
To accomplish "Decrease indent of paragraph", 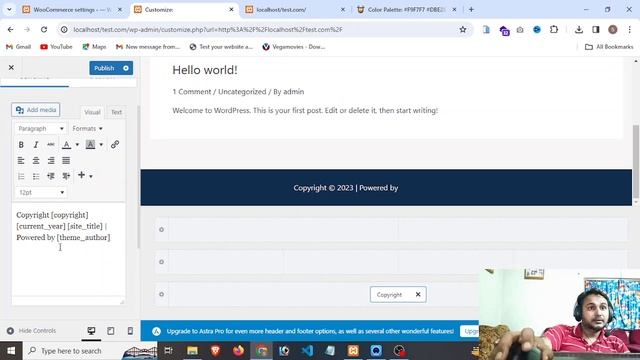I will 51,176.
